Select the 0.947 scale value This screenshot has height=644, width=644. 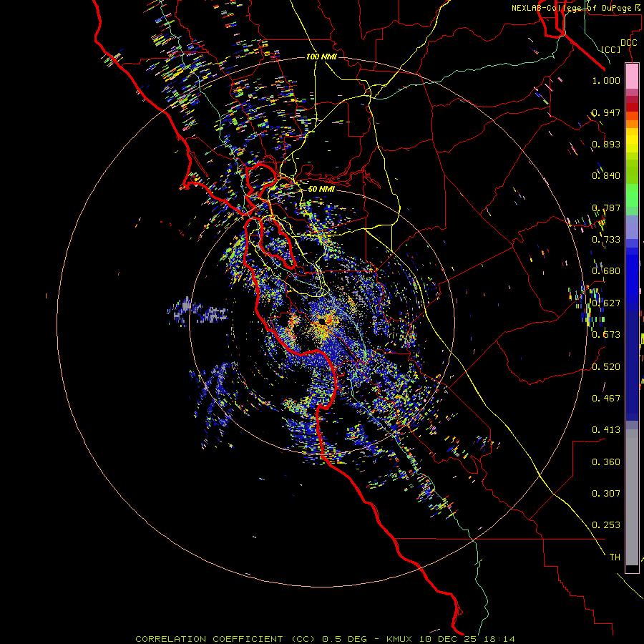pyautogui.click(x=606, y=112)
